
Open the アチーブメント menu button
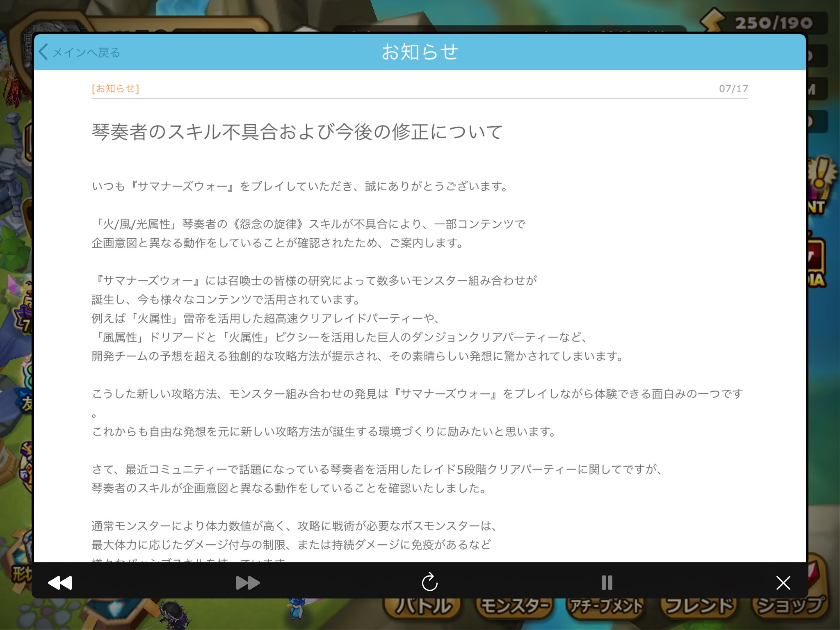[606, 607]
